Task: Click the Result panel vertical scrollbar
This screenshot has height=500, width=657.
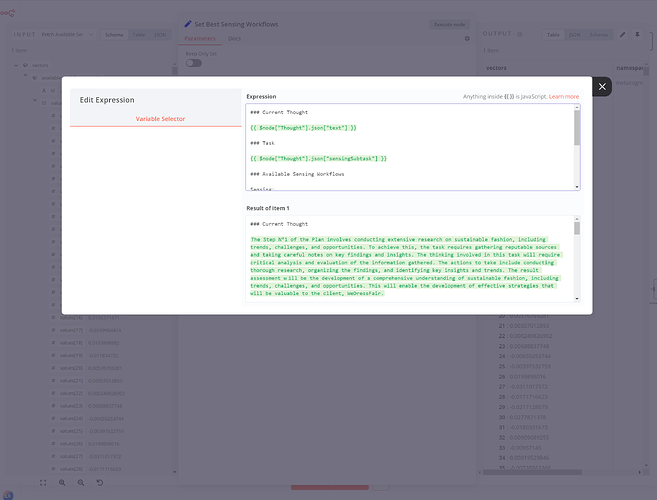Action: click(x=575, y=255)
